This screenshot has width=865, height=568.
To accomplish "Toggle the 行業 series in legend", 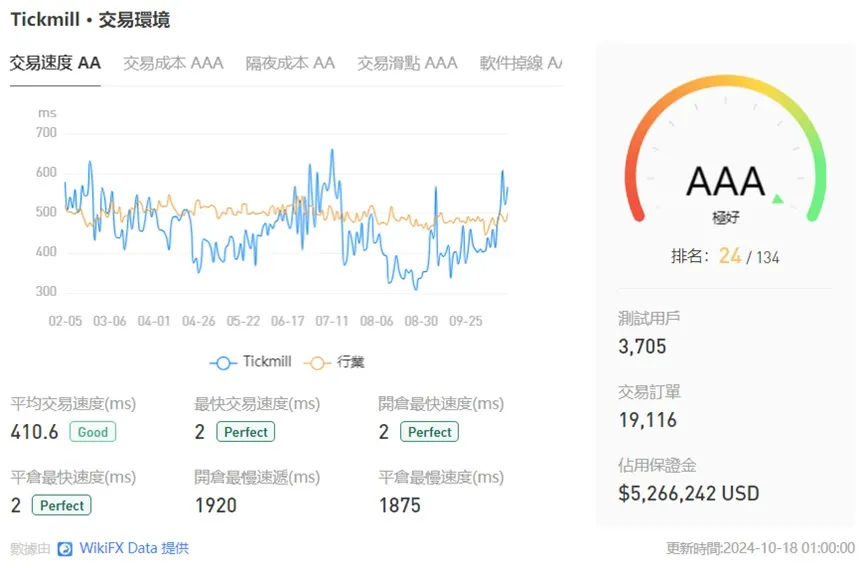I will 334,362.
